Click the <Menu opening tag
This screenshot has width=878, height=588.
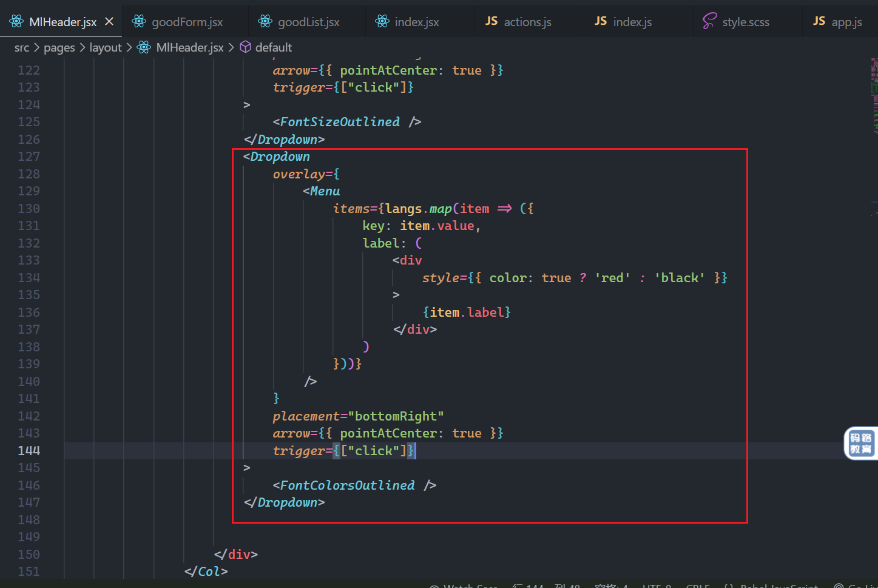pyautogui.click(x=321, y=191)
